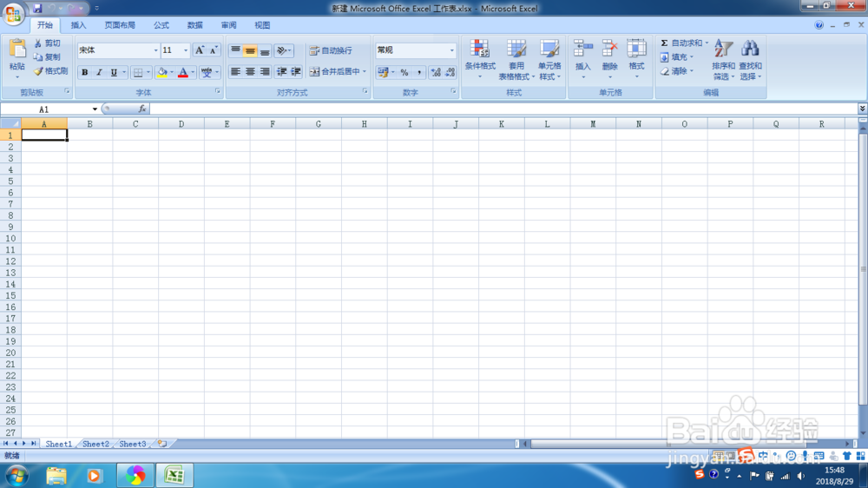This screenshot has width=868, height=488.
Task: Apply comma style number format
Action: pyautogui.click(x=419, y=72)
